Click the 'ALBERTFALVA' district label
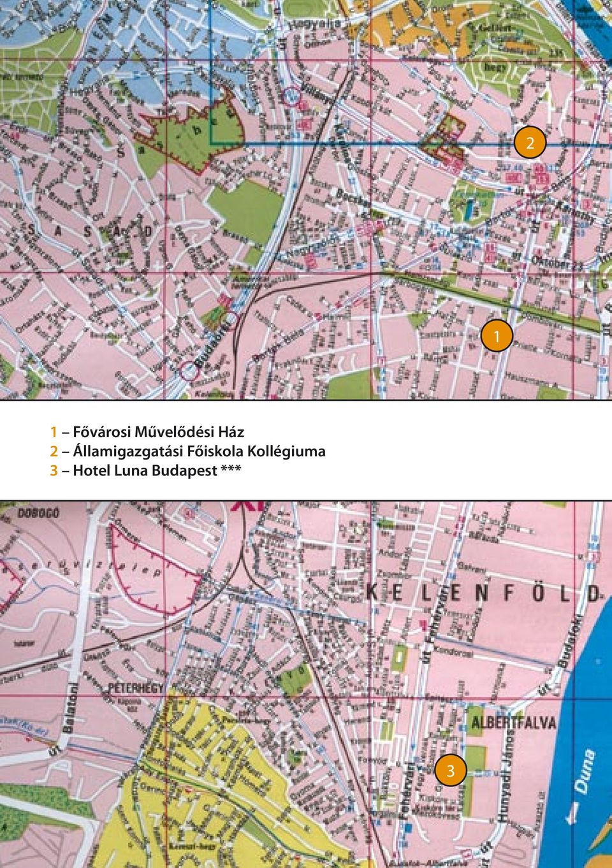 coord(513,723)
